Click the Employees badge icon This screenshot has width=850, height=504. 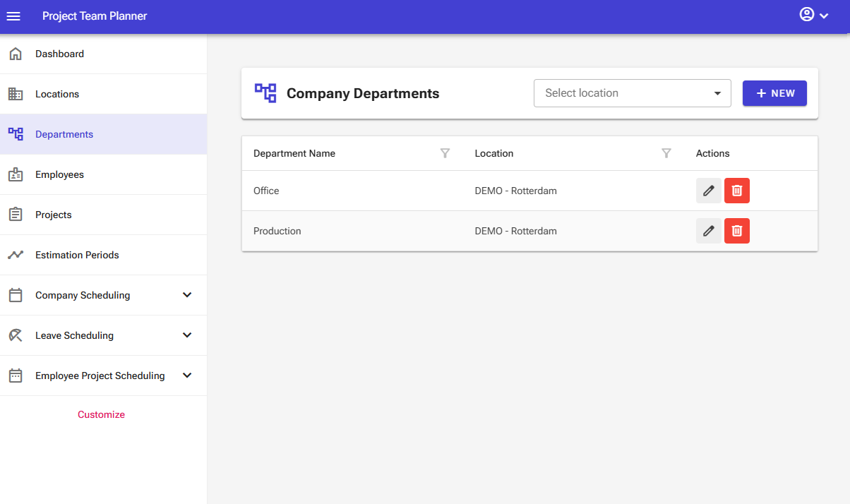(x=16, y=174)
